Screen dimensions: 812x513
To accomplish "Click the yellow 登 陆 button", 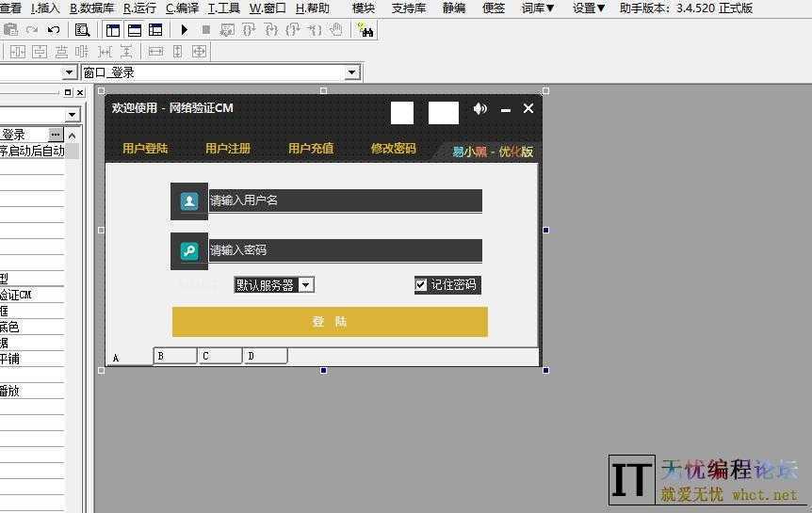I will (330, 322).
